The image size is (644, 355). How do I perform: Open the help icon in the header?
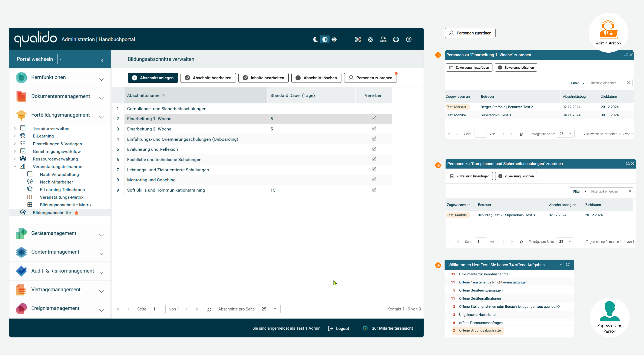point(409,39)
